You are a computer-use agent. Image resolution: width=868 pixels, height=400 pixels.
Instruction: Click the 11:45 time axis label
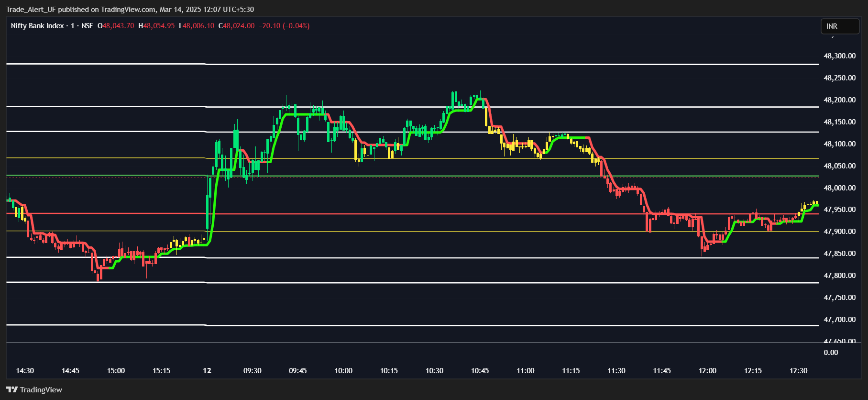click(662, 371)
